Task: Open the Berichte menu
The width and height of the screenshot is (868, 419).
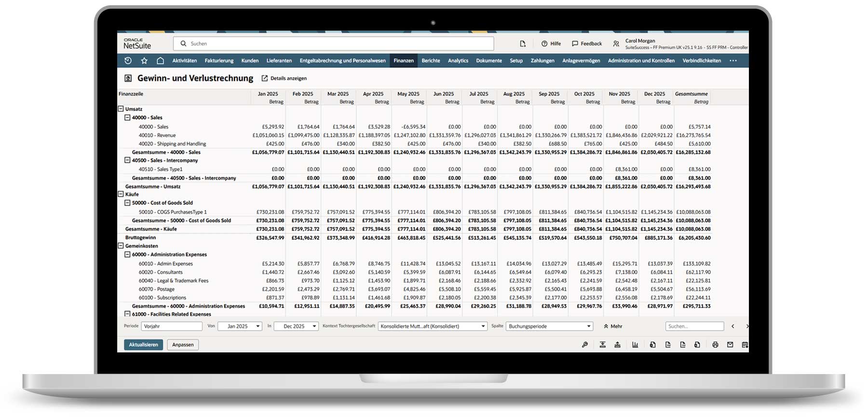Action: [x=431, y=61]
